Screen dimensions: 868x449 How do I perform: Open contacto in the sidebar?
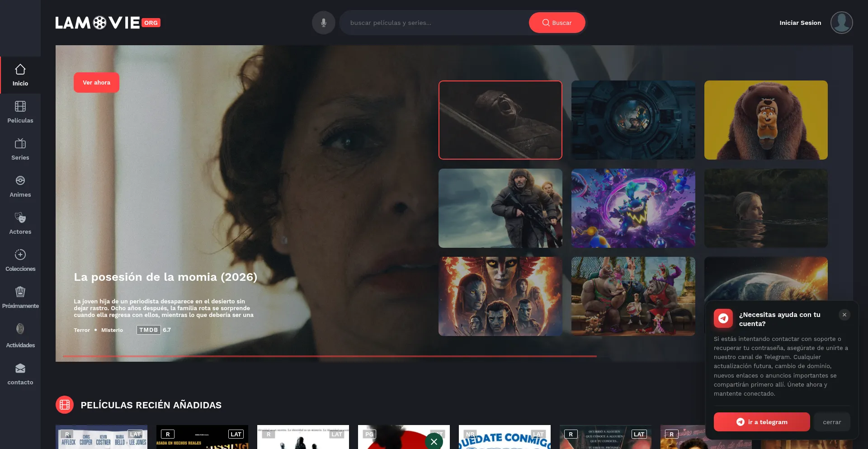pos(20,374)
